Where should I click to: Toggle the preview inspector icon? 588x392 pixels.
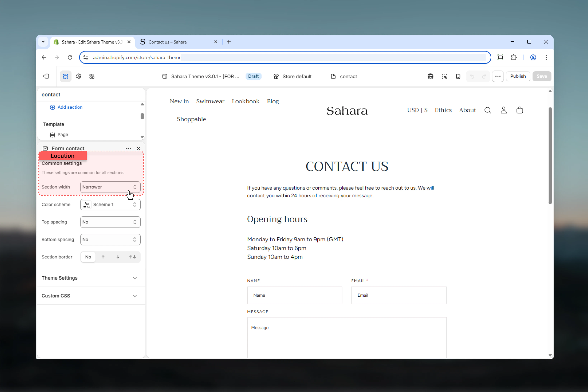click(444, 76)
